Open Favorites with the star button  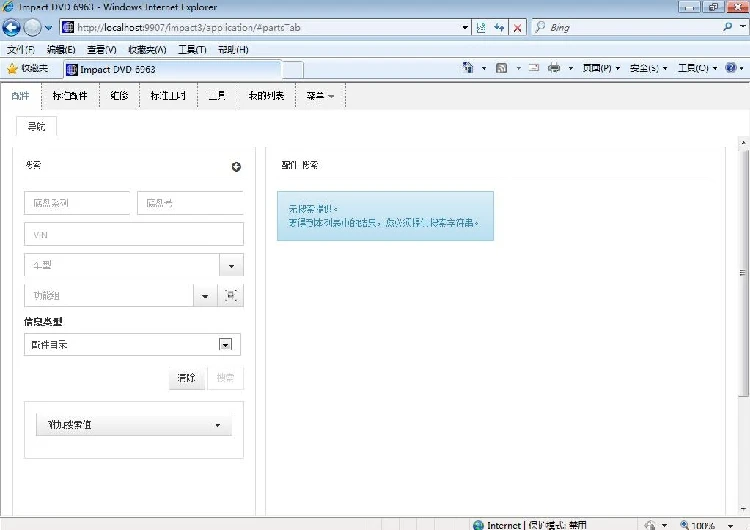[x=28, y=69]
